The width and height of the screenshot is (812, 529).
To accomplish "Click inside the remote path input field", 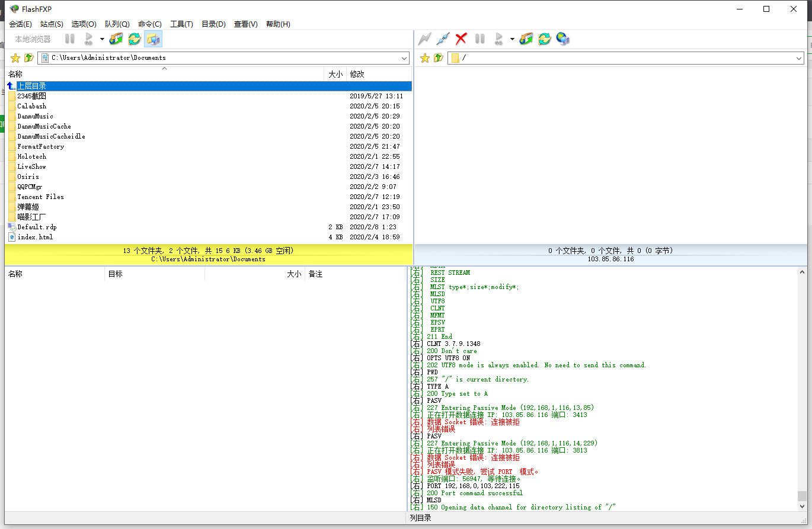I will [627, 58].
